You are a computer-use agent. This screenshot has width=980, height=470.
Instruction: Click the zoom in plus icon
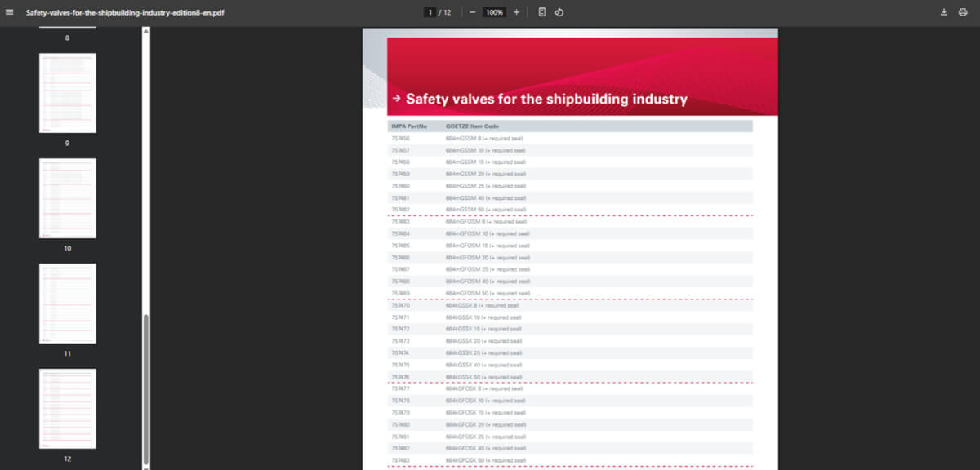(x=516, y=12)
